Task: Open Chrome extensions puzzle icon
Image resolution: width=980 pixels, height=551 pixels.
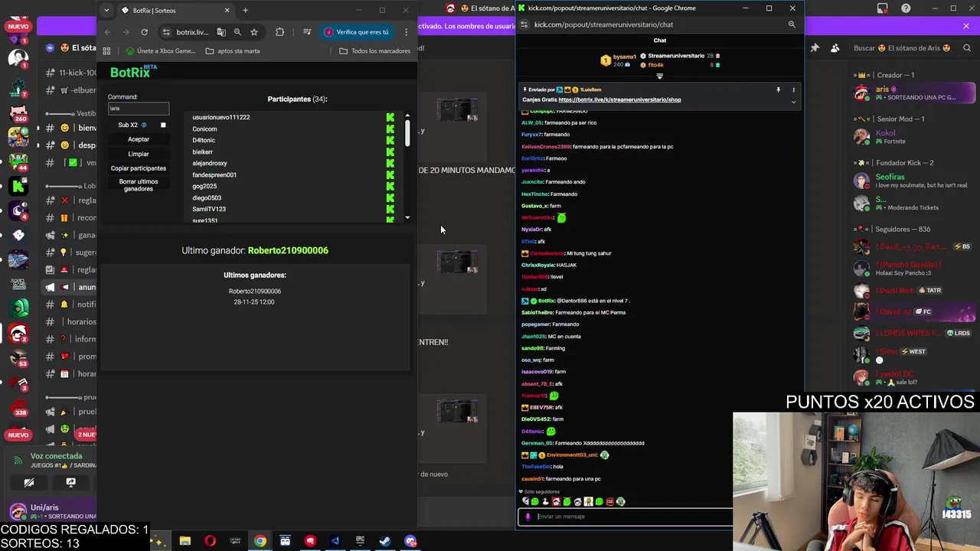Action: (279, 32)
